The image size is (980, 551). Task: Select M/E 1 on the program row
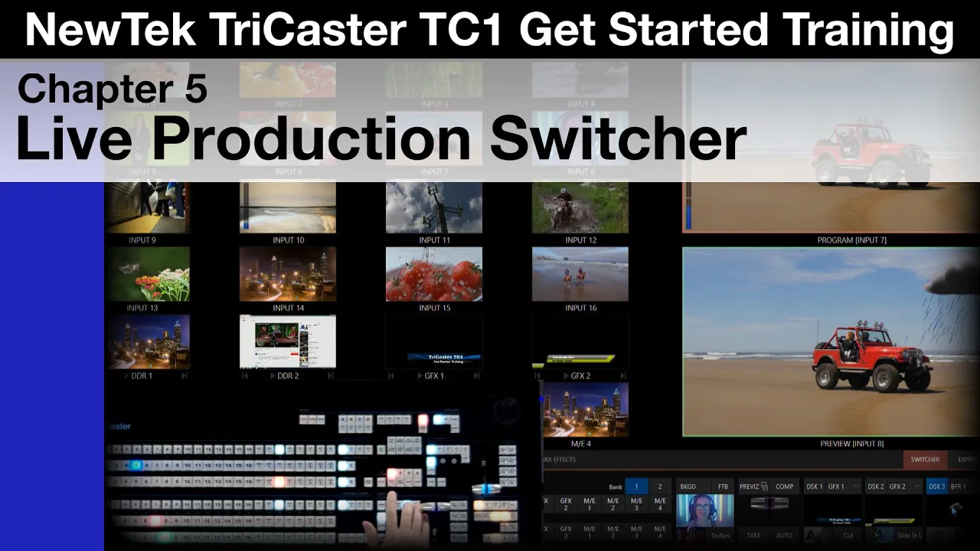pos(590,504)
